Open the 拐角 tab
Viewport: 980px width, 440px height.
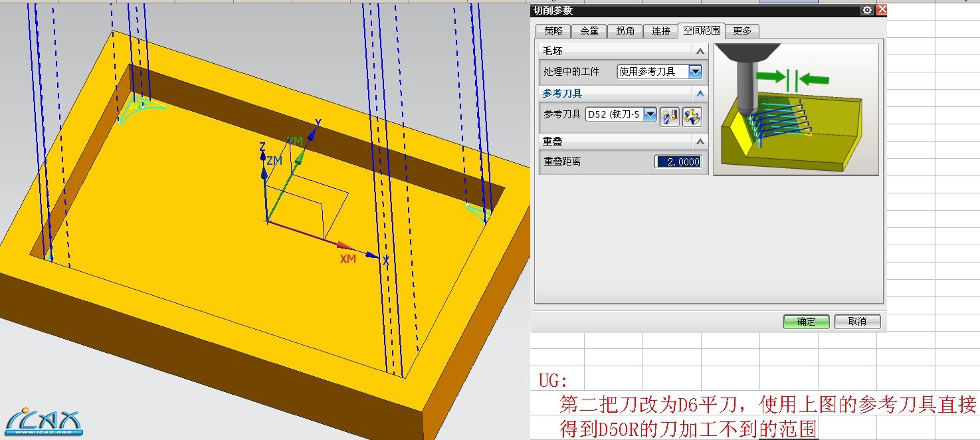tap(625, 31)
